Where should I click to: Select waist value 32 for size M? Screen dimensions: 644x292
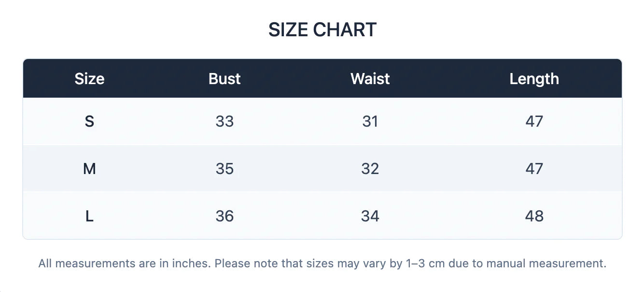point(370,169)
